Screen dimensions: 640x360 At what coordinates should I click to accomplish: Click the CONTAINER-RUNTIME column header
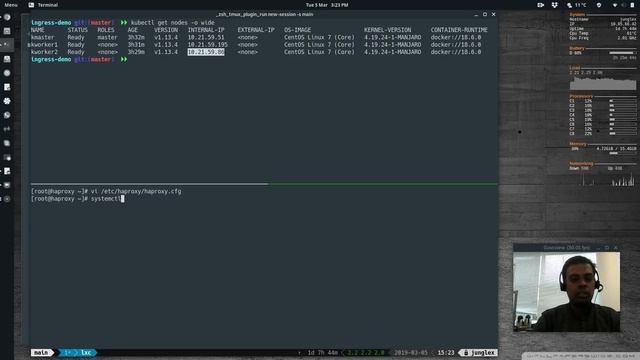tap(459, 30)
